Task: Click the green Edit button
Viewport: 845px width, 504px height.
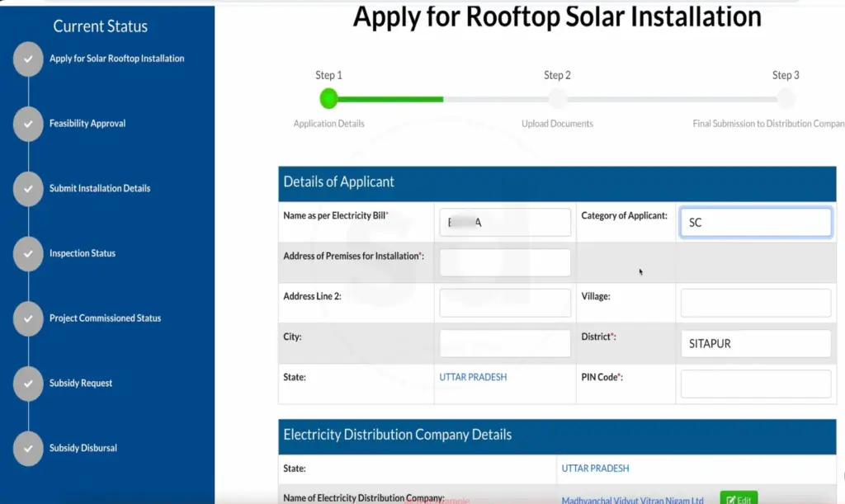Action: (739, 498)
